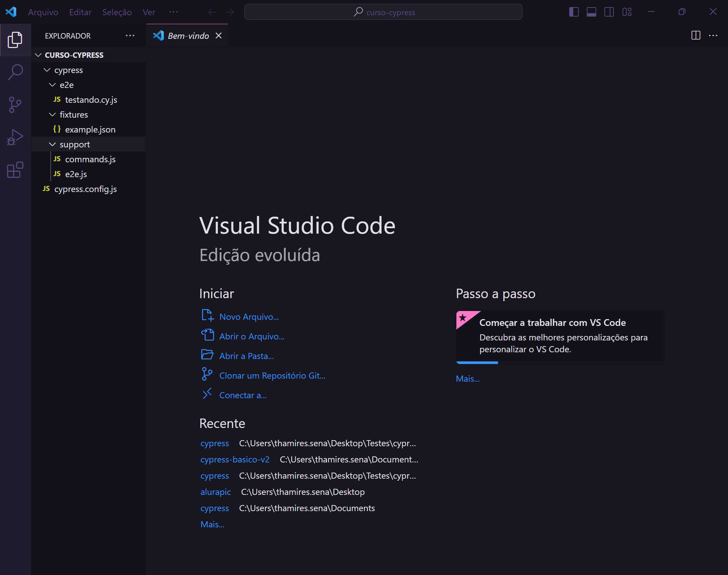Click the braces icon beside example.json
The height and width of the screenshot is (575, 728).
click(x=57, y=129)
